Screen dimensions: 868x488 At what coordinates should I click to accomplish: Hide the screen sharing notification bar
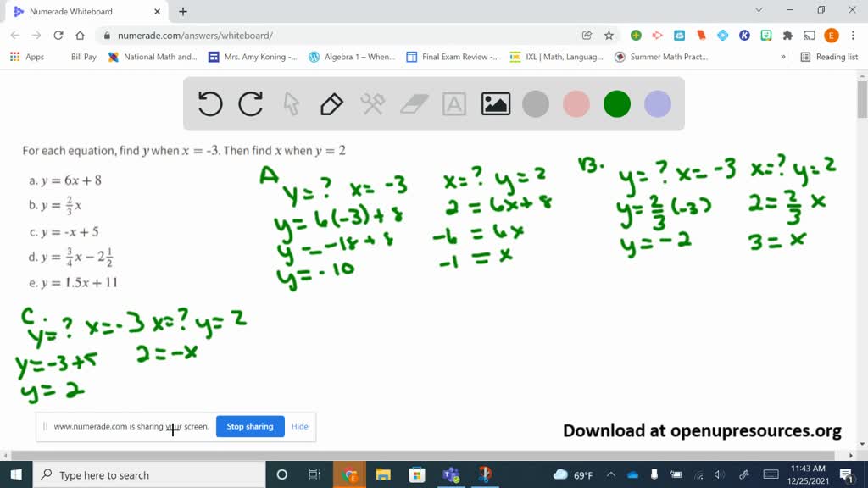point(299,426)
